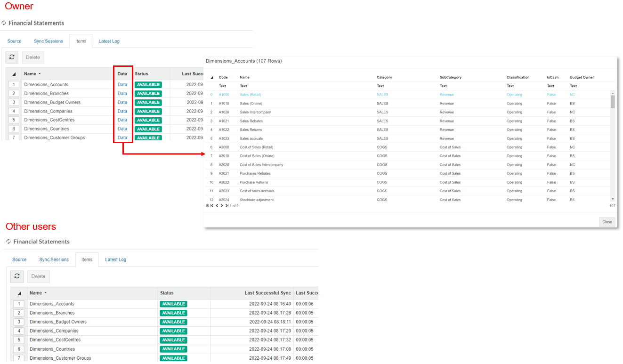
Task: Go to previous page in data popup
Action: (217, 206)
